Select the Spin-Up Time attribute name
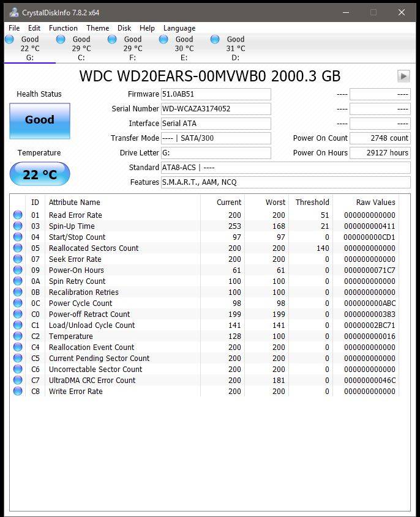Image resolution: width=420 pixels, height=517 pixels. coord(72,226)
